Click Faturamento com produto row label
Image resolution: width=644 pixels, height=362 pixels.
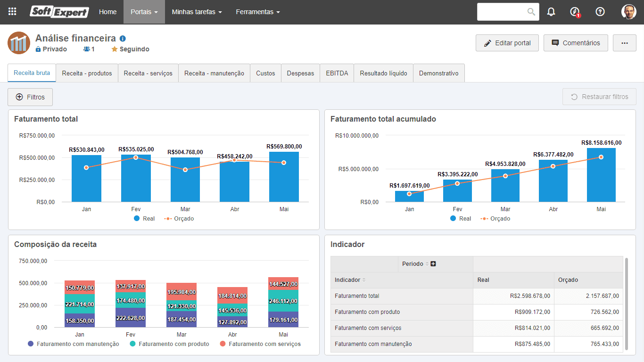(367, 312)
